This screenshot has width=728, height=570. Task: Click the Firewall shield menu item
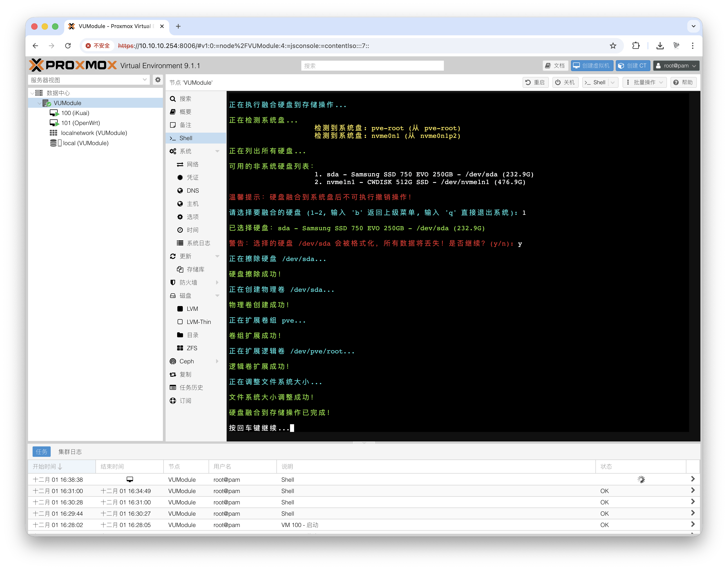(188, 282)
